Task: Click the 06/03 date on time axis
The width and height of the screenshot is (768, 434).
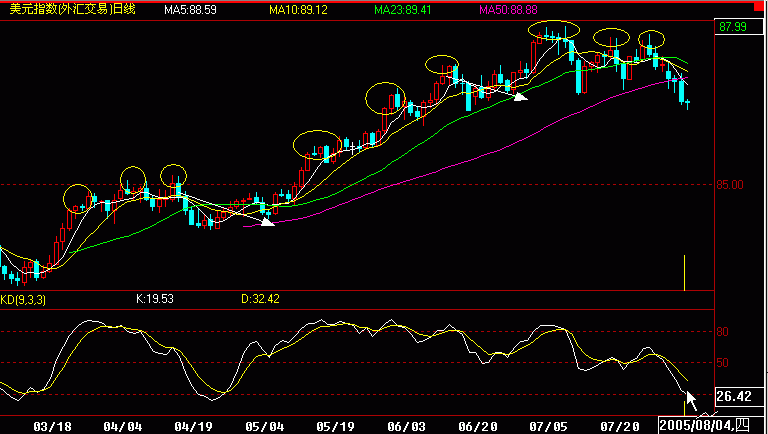Action: [407, 427]
